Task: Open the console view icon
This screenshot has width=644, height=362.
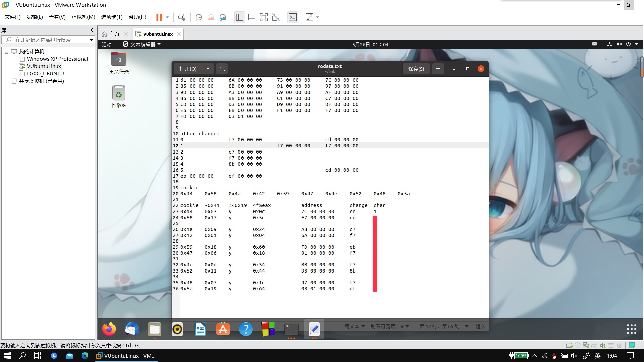Action: pyautogui.click(x=292, y=17)
